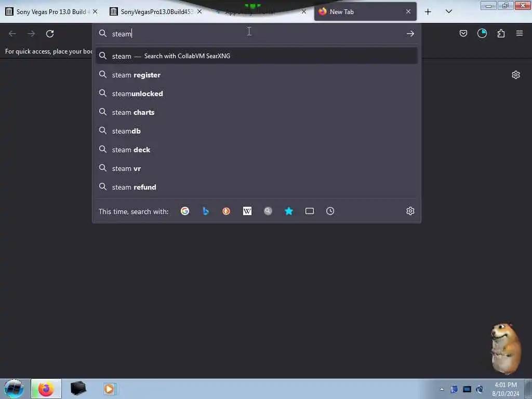Choose steam register suggestion
The height and width of the screenshot is (399, 532).
pos(257,75)
